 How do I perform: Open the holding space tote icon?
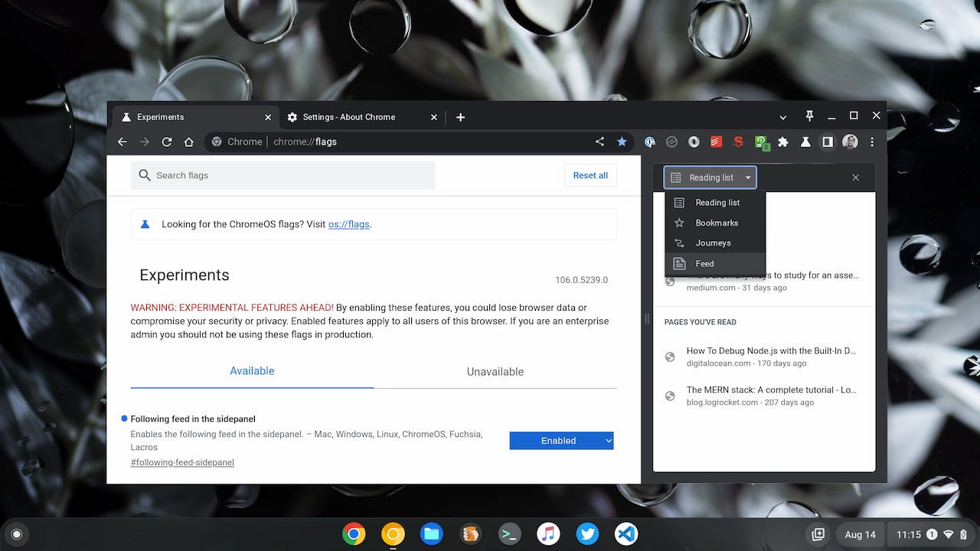tap(818, 534)
